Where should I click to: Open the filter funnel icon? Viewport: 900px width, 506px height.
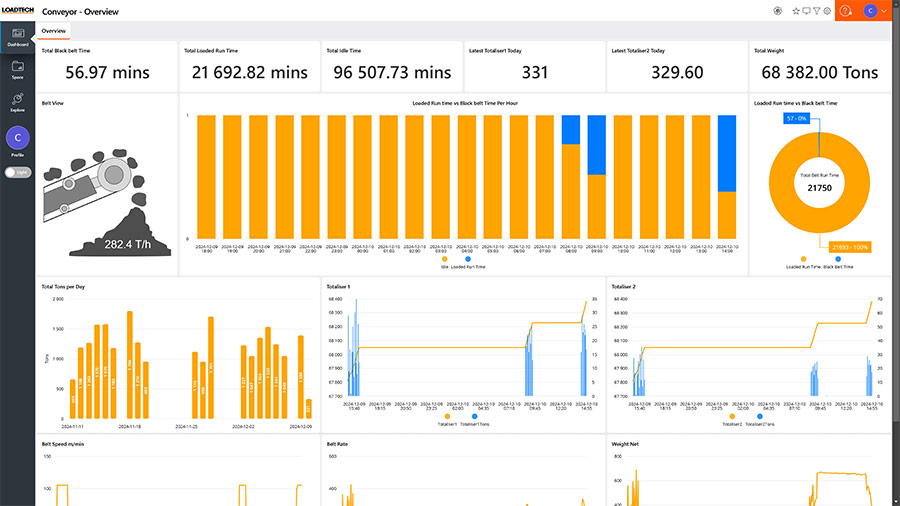point(817,11)
